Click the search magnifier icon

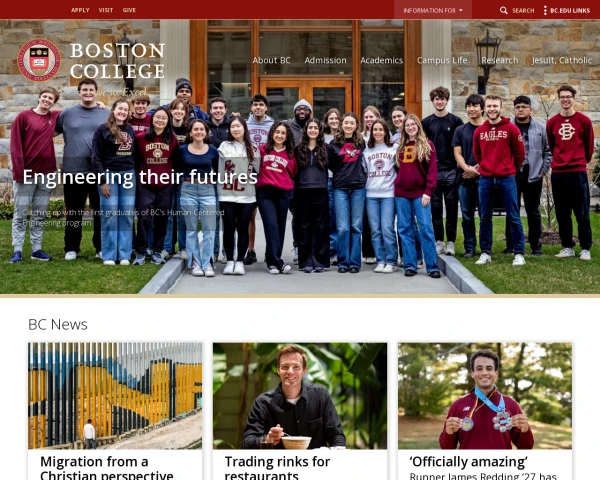tap(504, 10)
